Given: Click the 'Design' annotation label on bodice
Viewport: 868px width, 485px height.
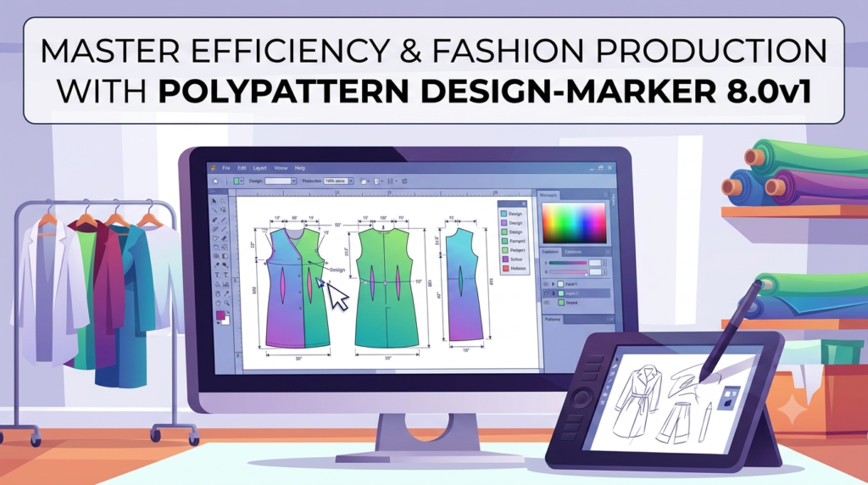Looking at the screenshot, I should coord(337,270).
